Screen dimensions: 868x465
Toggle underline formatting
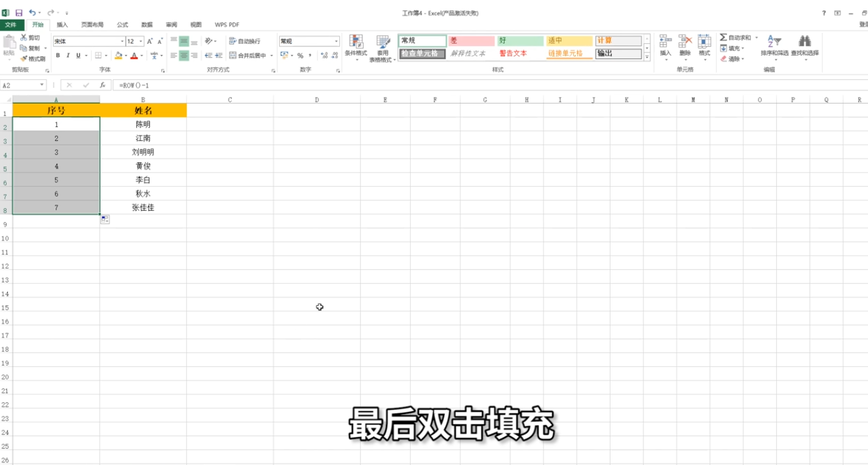point(77,56)
